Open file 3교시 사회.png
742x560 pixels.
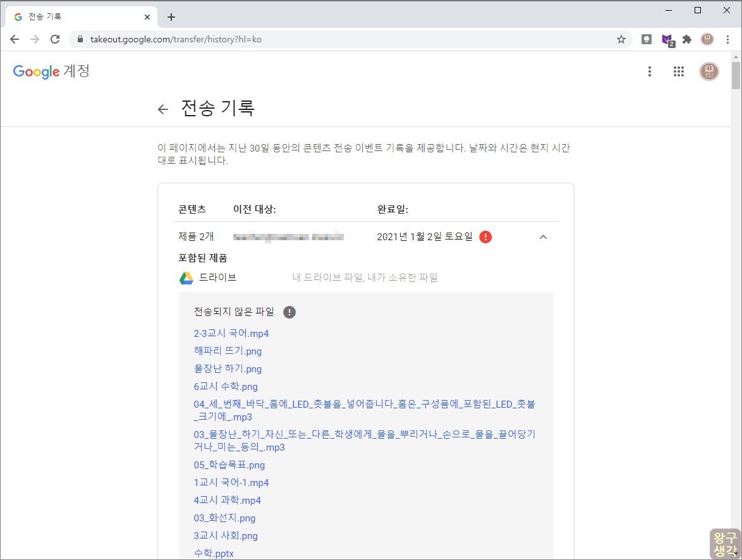click(x=226, y=535)
